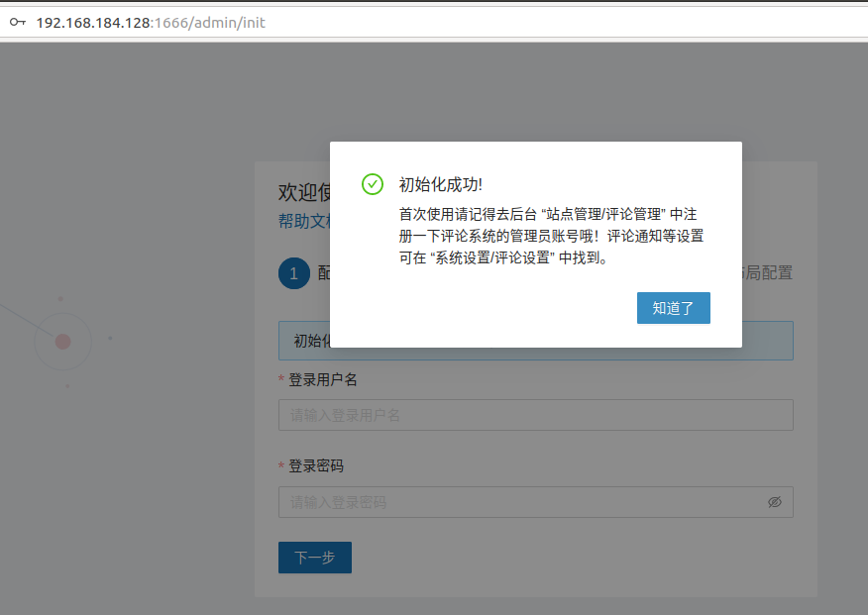The image size is (868, 615).
Task: Click the red asterisk beside 登录用户名
Action: tap(282, 379)
